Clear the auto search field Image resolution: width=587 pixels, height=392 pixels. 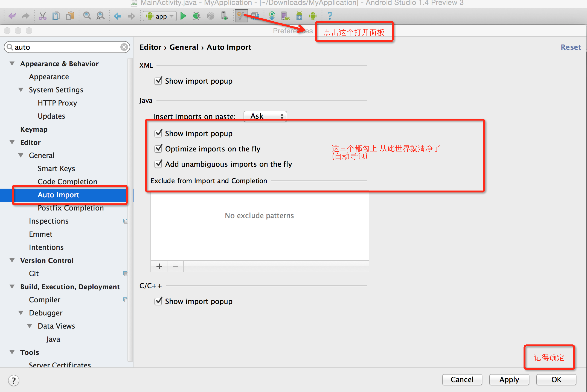pos(124,47)
